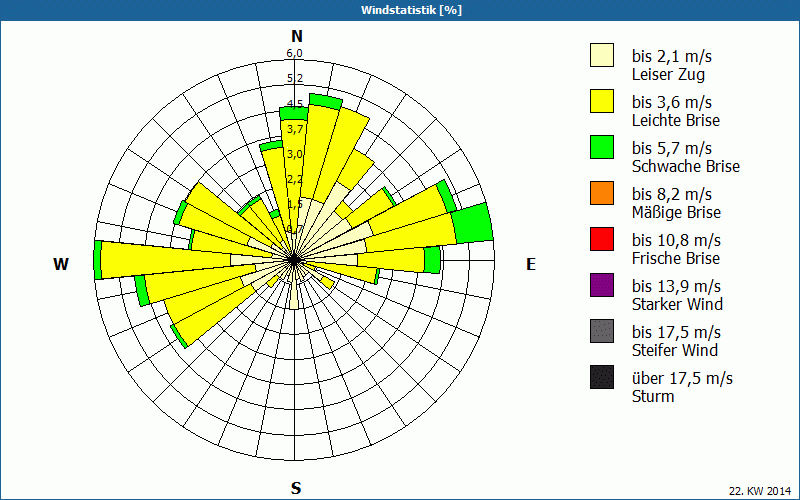Click the gray 'bis 17,5 m/s' legend swatch

[602, 331]
